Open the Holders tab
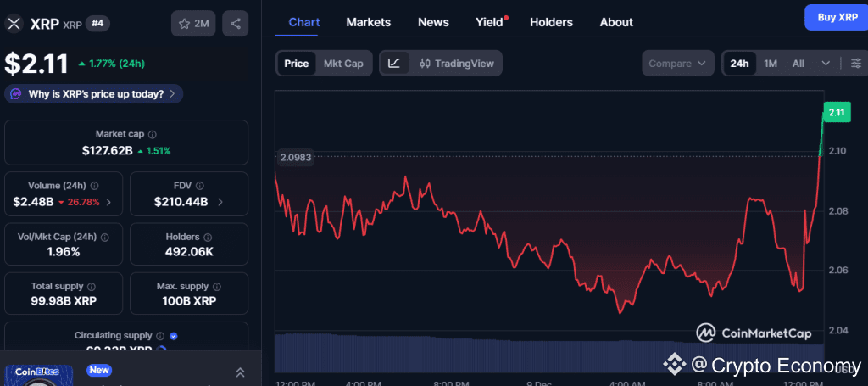Image resolution: width=868 pixels, height=386 pixels. pos(551,22)
